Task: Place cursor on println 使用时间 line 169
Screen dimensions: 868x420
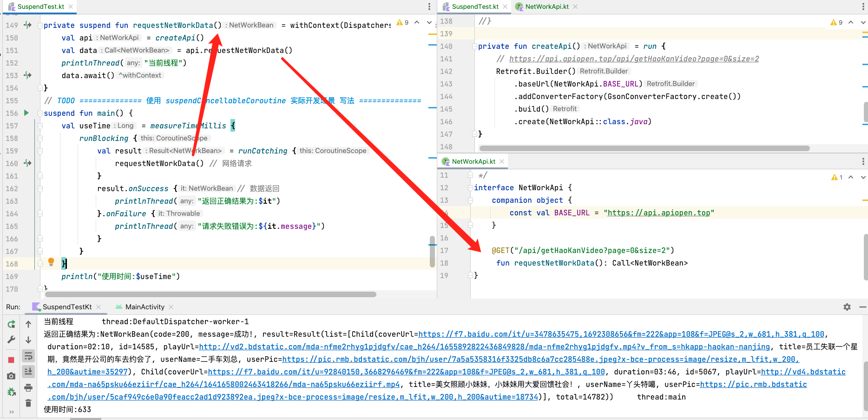Action: pos(120,276)
